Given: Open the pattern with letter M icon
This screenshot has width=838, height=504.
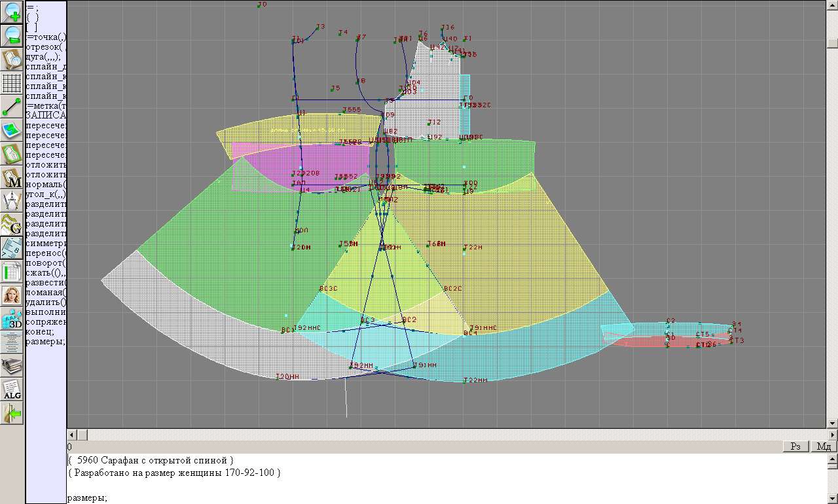Looking at the screenshot, I should coord(12,177).
